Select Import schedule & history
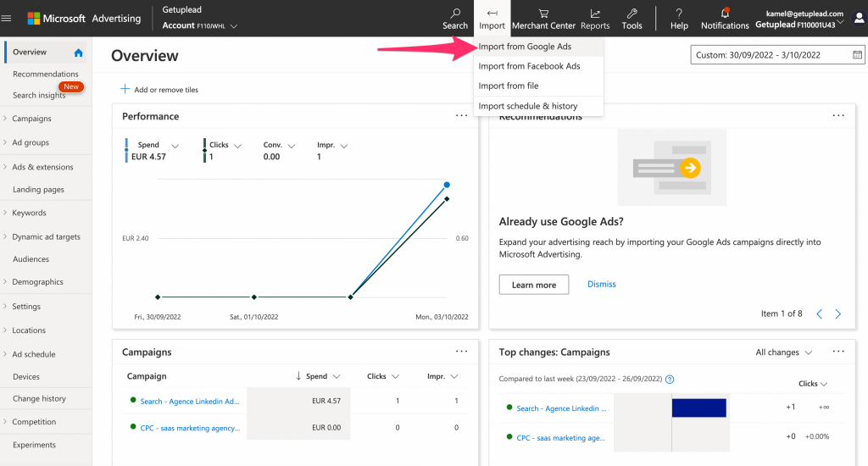 (538, 106)
